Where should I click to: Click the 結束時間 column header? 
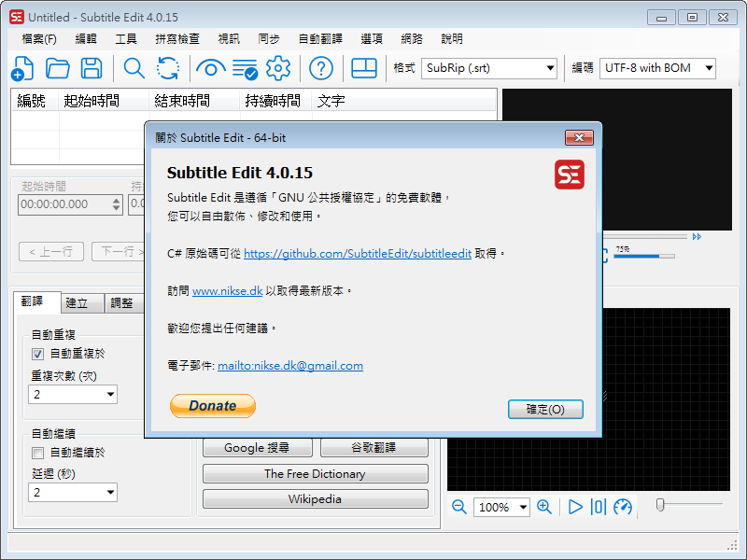point(194,101)
